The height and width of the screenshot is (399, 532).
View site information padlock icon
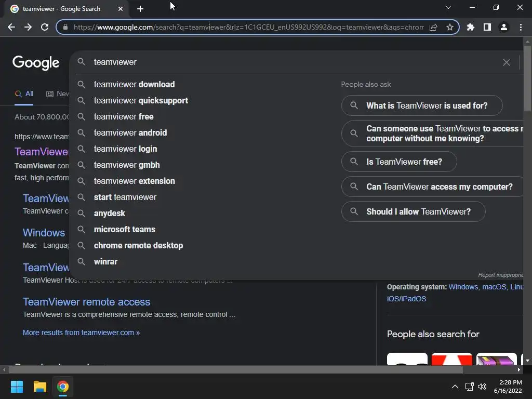(65, 27)
